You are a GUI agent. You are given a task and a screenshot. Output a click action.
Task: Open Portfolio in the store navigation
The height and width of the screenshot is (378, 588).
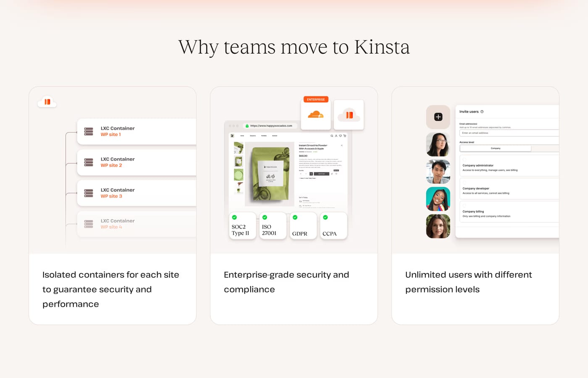click(x=264, y=136)
